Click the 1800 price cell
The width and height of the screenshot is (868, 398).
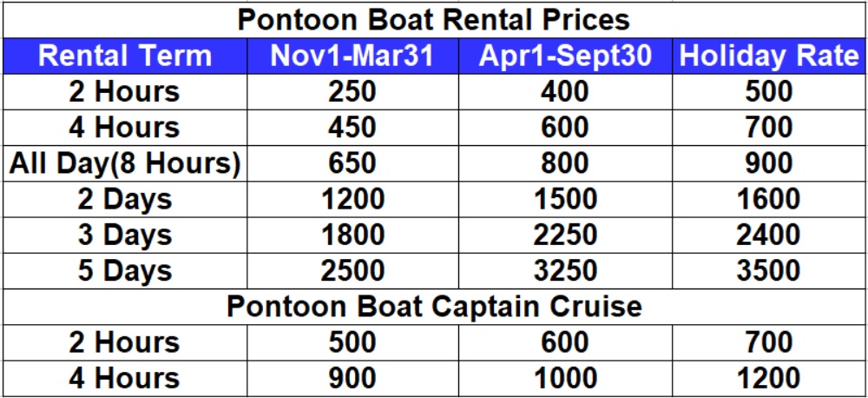pos(352,235)
